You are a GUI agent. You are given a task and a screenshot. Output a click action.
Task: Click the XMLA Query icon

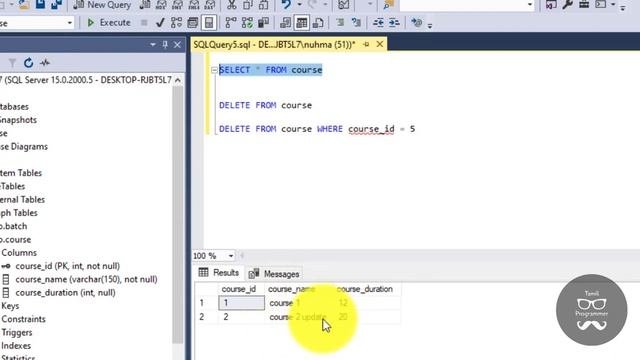(193, 5)
